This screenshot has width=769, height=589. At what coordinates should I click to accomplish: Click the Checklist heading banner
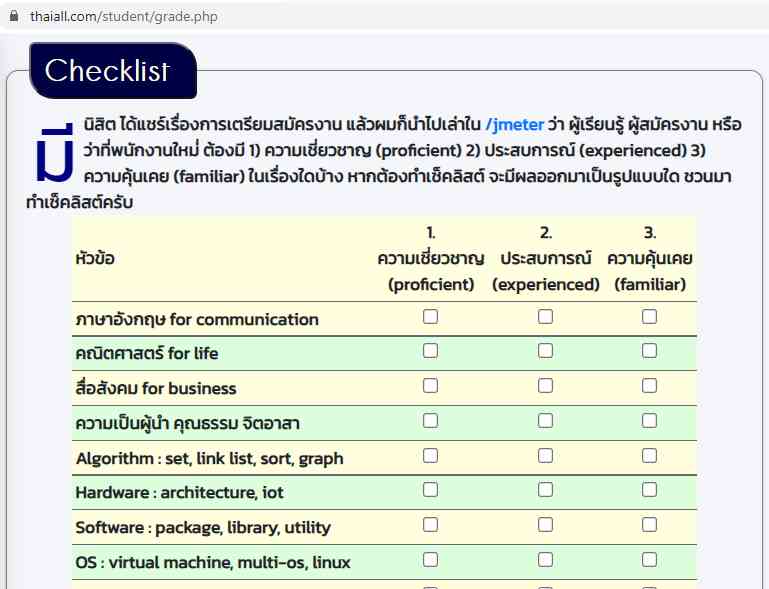(x=108, y=71)
